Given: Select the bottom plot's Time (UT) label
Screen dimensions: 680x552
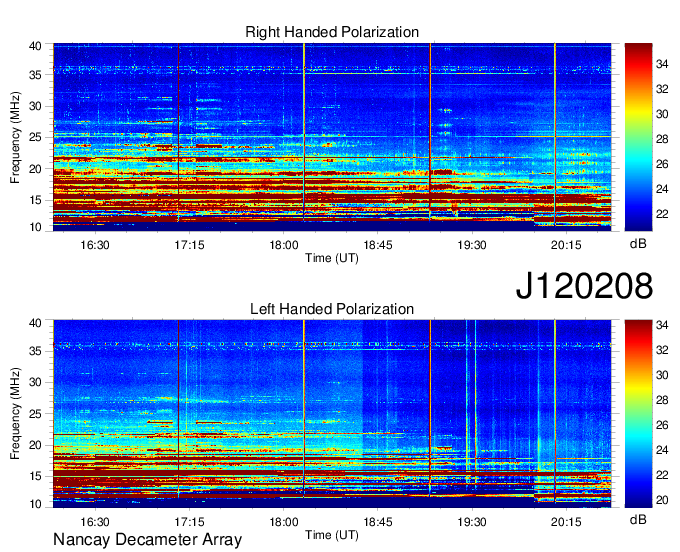Looking at the screenshot, I should (332, 535).
